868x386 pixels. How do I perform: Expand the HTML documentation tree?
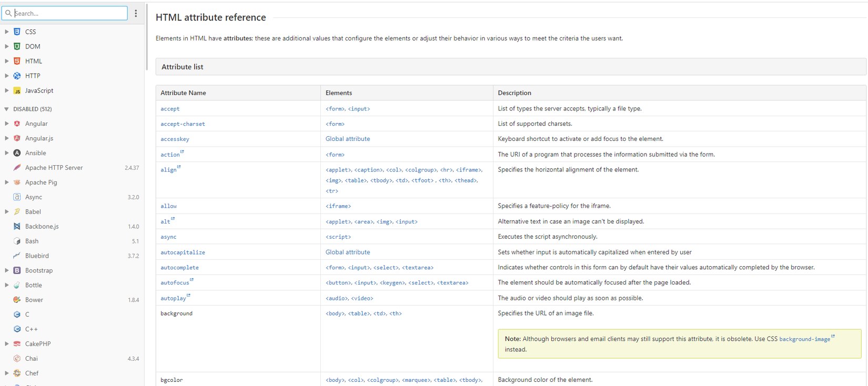7,61
